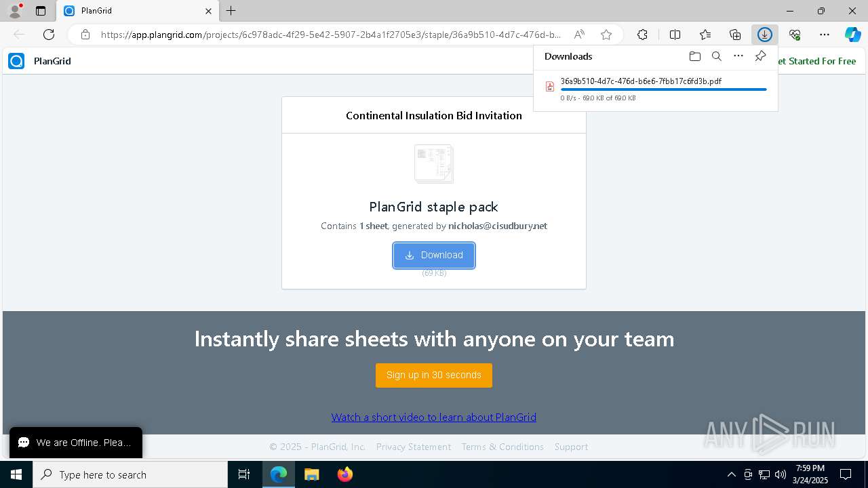Open network settings tray icon
This screenshot has width=868, height=488.
coord(764,474)
